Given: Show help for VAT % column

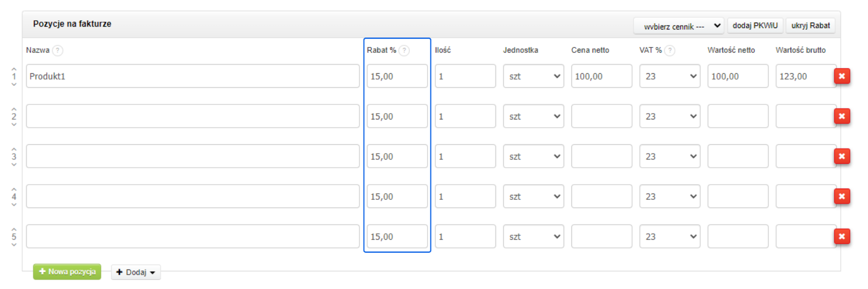Looking at the screenshot, I should [x=670, y=50].
